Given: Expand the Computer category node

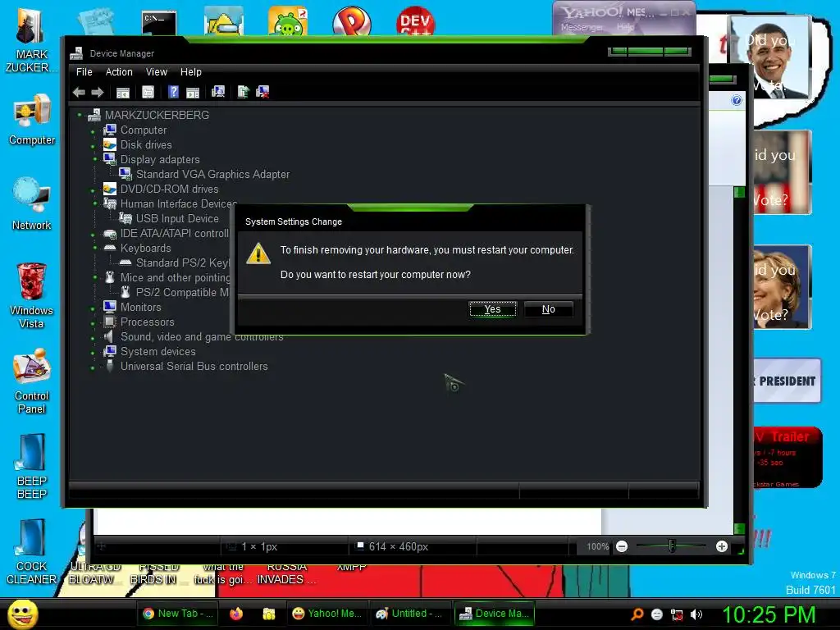Looking at the screenshot, I should click(94, 130).
